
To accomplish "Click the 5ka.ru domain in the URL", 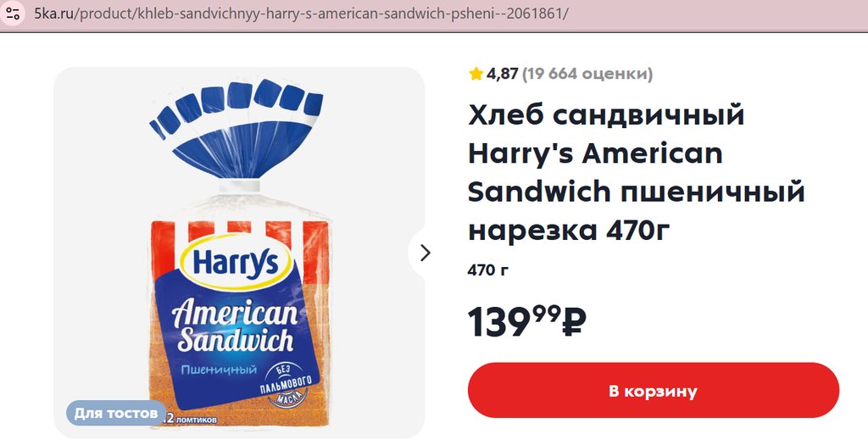I will (53, 14).
